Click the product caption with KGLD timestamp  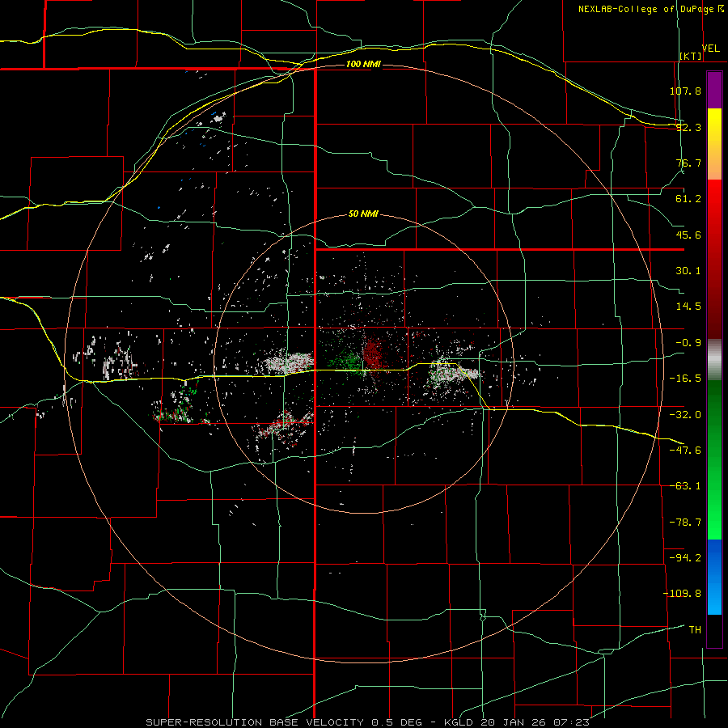368,722
